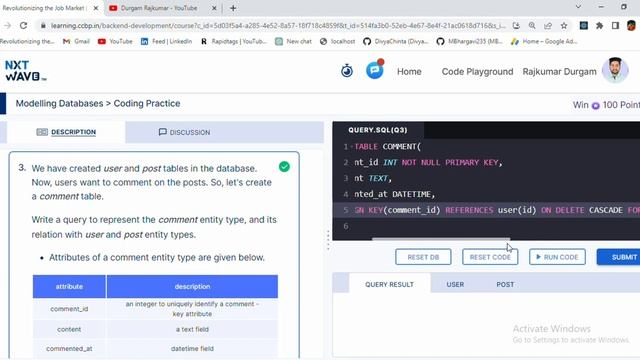Viewport: 640px width, 360px height.
Task: Open the Home Google Ads bookmark
Action: (544, 41)
